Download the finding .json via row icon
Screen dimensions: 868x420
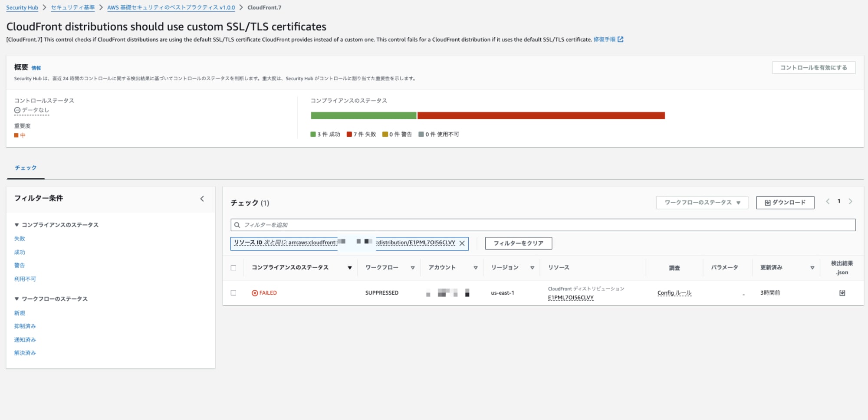842,293
